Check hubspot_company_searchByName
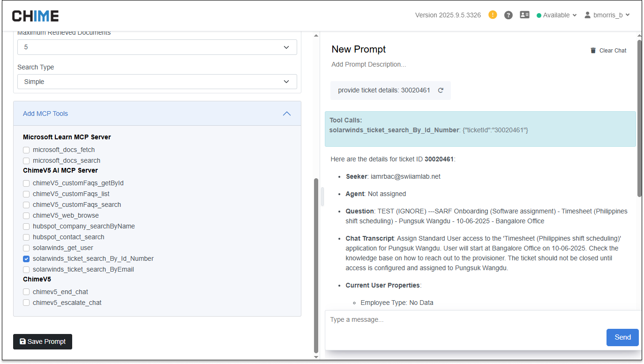The width and height of the screenshot is (644, 364). point(26,227)
